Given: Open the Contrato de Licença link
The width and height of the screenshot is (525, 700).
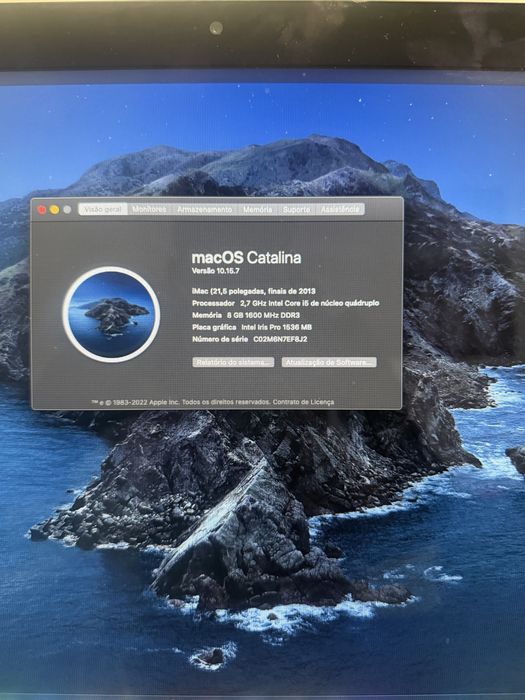Looking at the screenshot, I should pyautogui.click(x=303, y=402).
